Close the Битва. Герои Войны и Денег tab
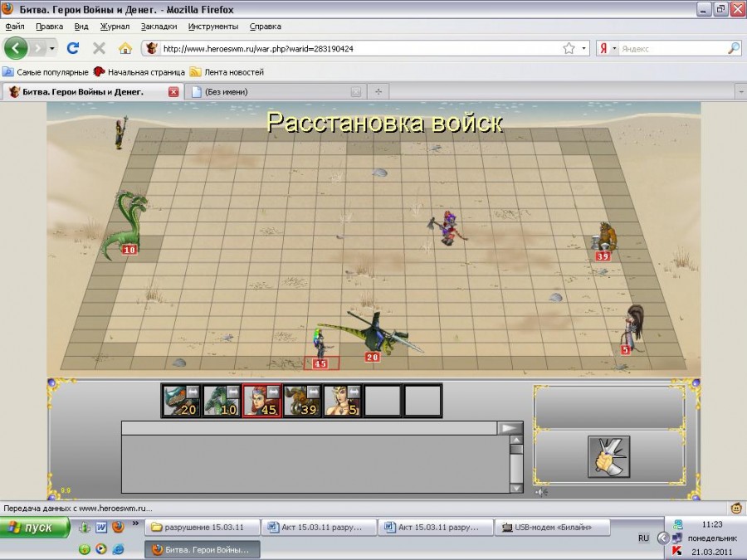This screenshot has height=560, width=747. 173,92
